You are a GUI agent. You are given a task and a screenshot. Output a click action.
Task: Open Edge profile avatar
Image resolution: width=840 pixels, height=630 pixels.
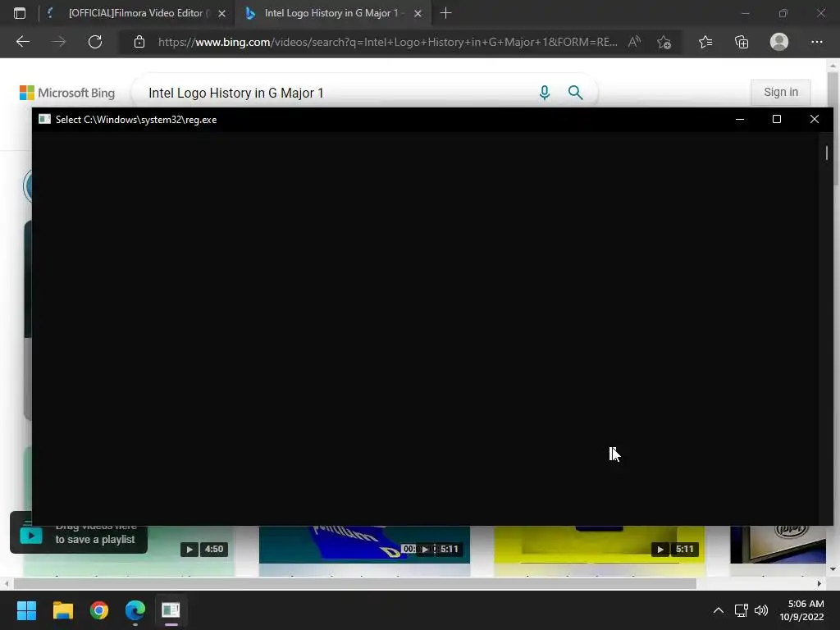click(x=779, y=42)
